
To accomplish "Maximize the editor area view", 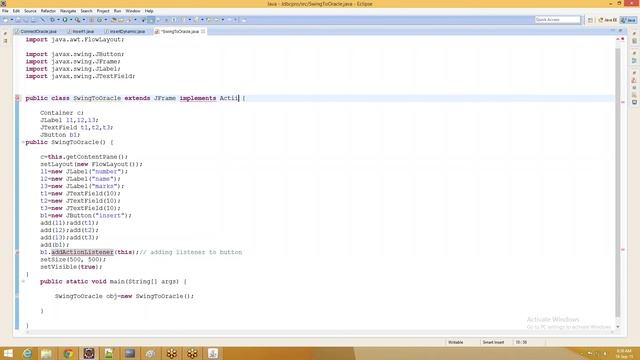I will pos(620,31).
